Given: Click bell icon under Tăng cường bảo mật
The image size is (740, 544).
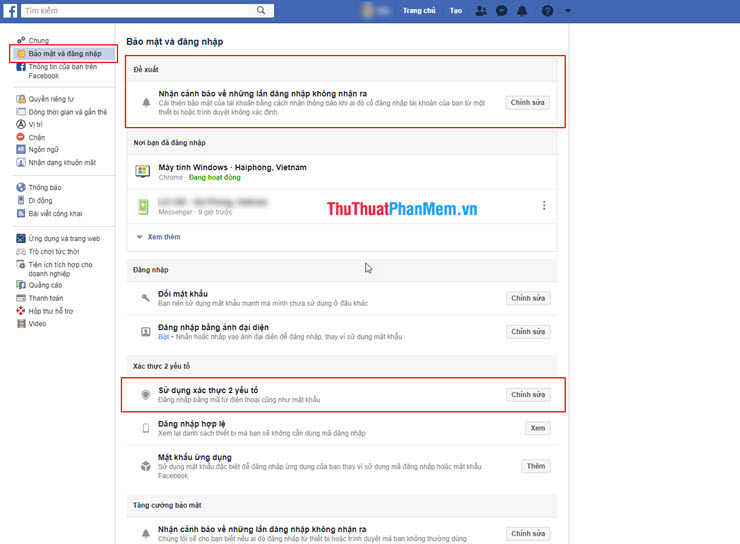Looking at the screenshot, I should (146, 534).
